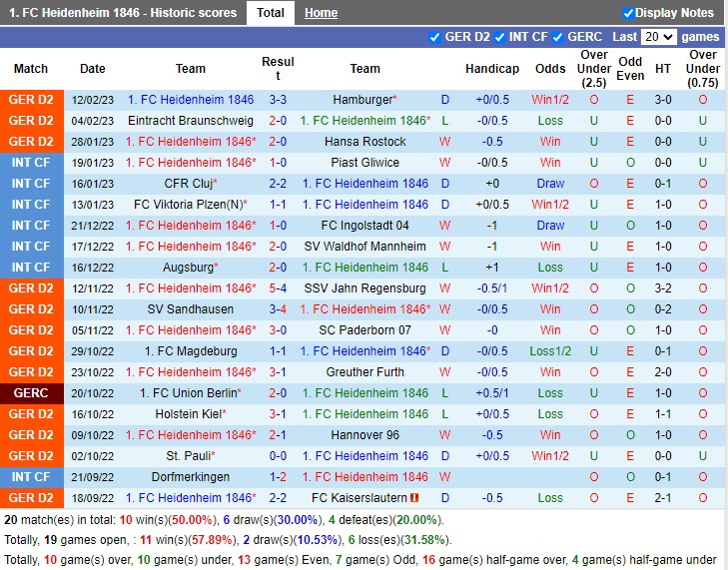Screen dimensions: 728x570
Task: Open Hansa Rostock team link
Action: coord(364,142)
